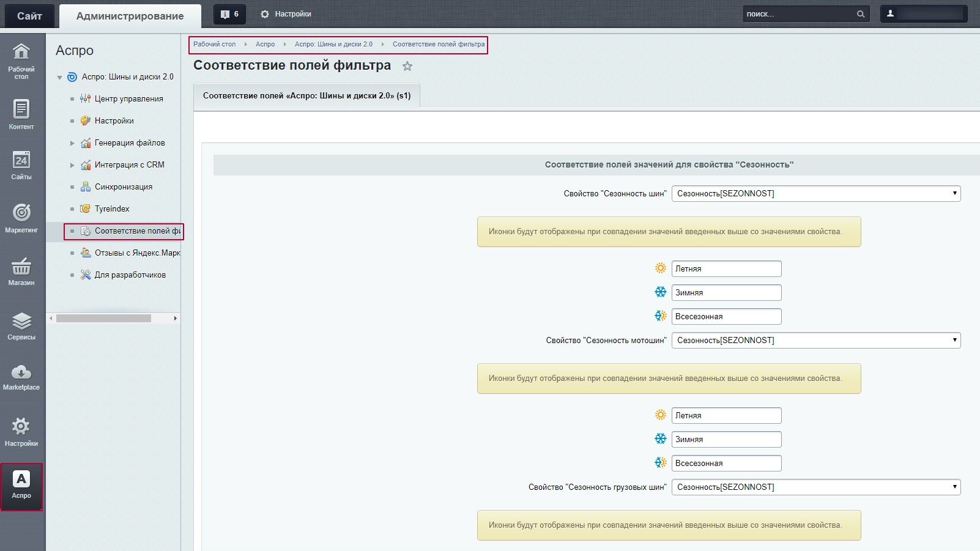Open Отзывы с Яндекс.Маркет in the tree

coord(138,253)
